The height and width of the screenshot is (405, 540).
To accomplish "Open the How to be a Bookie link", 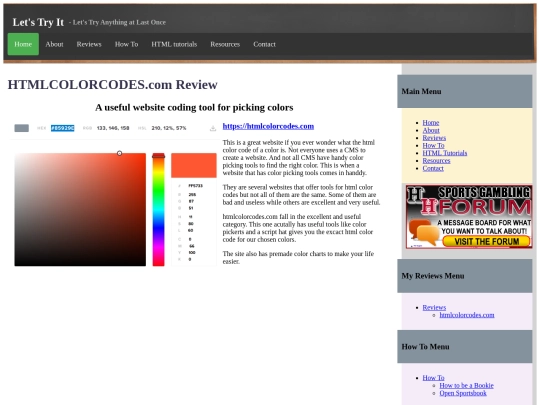I will (467, 385).
